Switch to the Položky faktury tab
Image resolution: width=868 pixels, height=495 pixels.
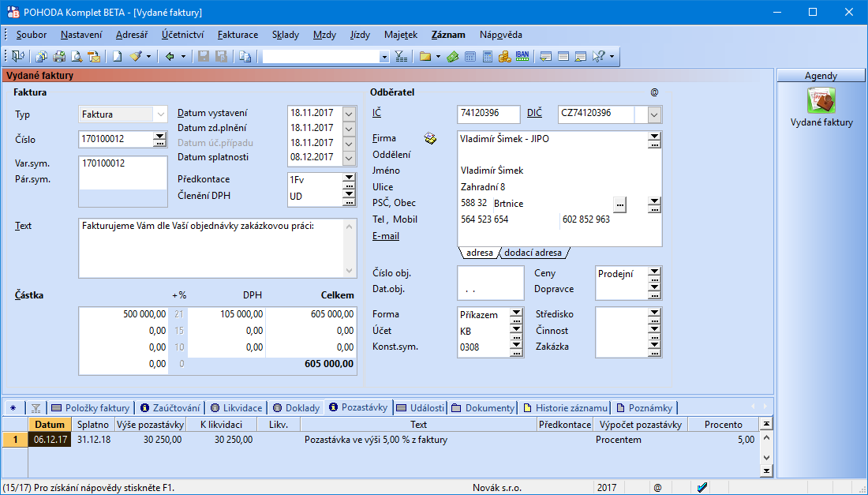90,408
